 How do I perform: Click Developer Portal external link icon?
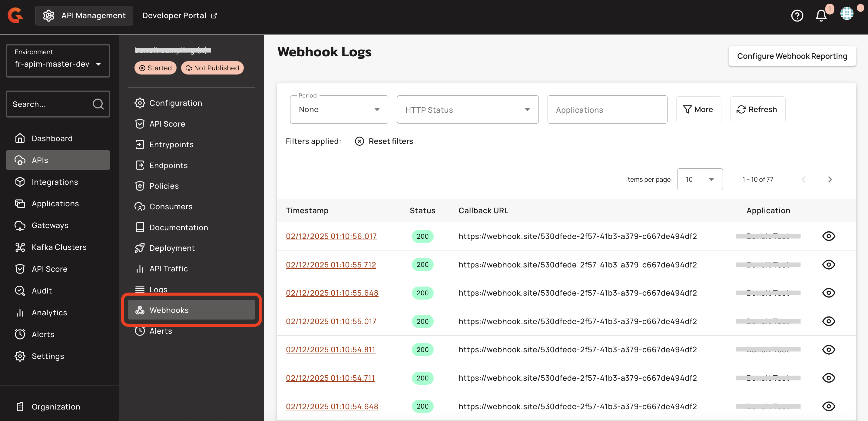coord(214,15)
